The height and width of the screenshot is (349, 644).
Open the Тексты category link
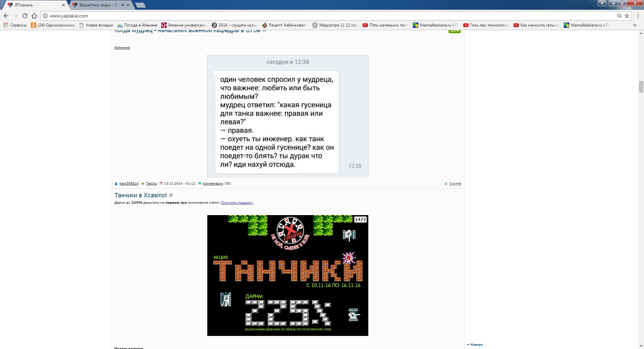pyautogui.click(x=152, y=184)
